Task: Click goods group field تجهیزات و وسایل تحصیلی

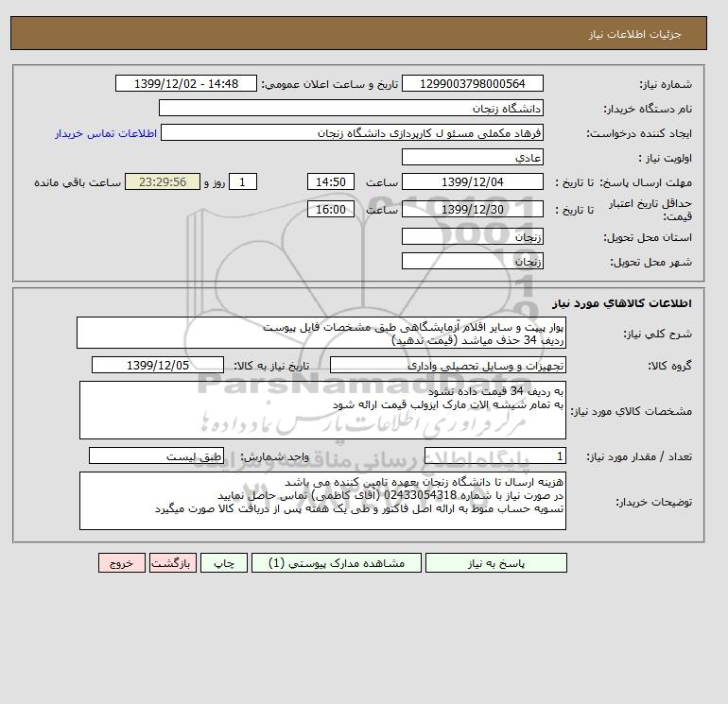Action: tap(447, 365)
